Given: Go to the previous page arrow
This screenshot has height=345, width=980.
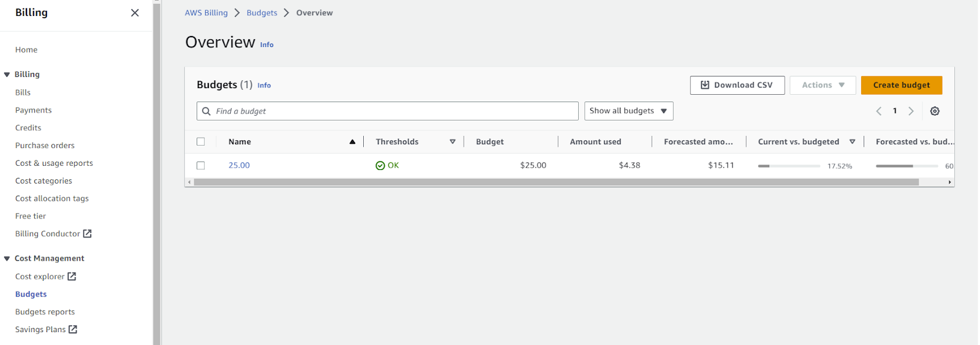Looking at the screenshot, I should [879, 111].
